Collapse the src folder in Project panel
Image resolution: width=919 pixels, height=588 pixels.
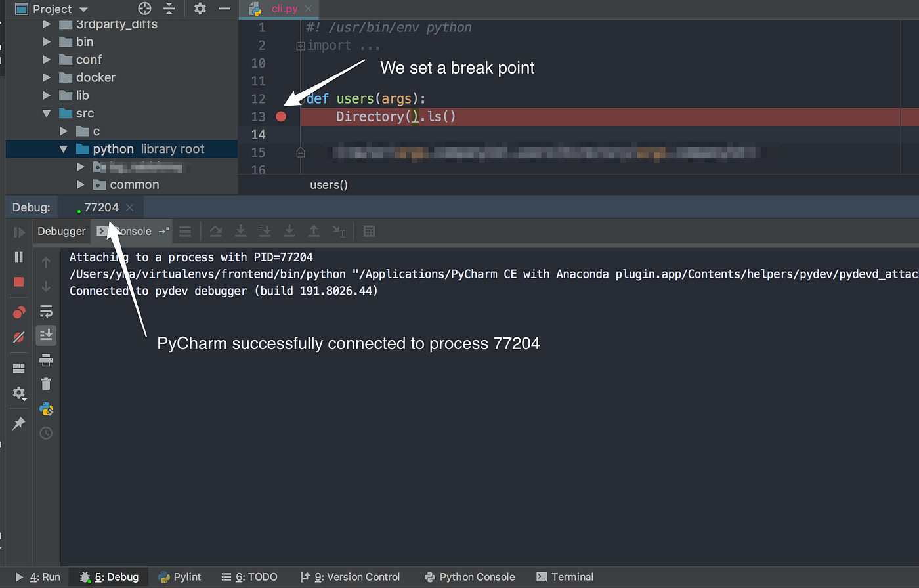46,113
